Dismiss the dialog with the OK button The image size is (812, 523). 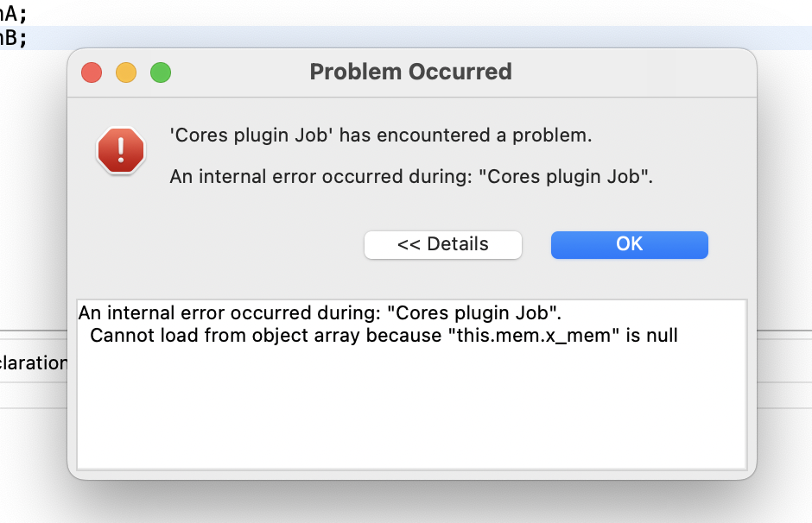[629, 244]
